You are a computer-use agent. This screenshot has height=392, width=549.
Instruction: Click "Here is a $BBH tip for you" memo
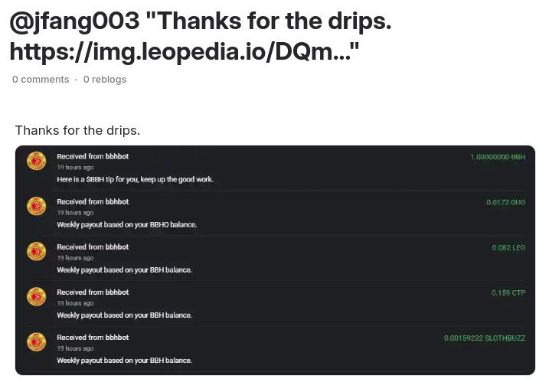[135, 179]
